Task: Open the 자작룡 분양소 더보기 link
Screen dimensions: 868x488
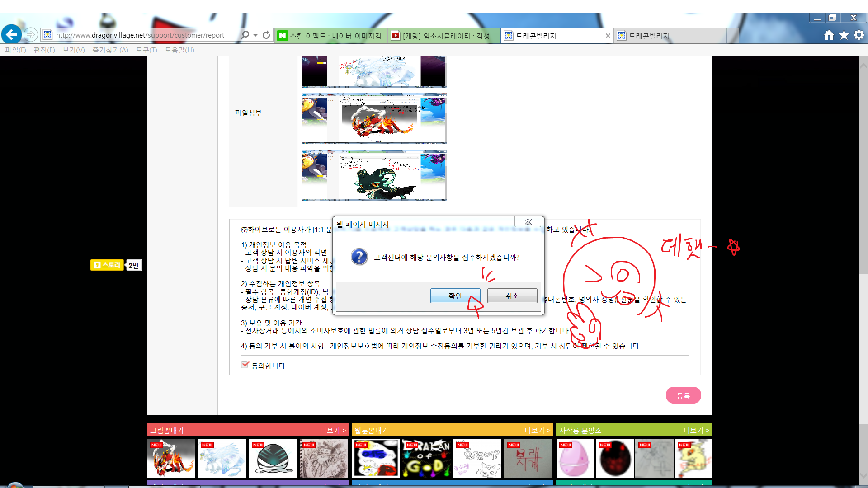Action: coord(696,430)
